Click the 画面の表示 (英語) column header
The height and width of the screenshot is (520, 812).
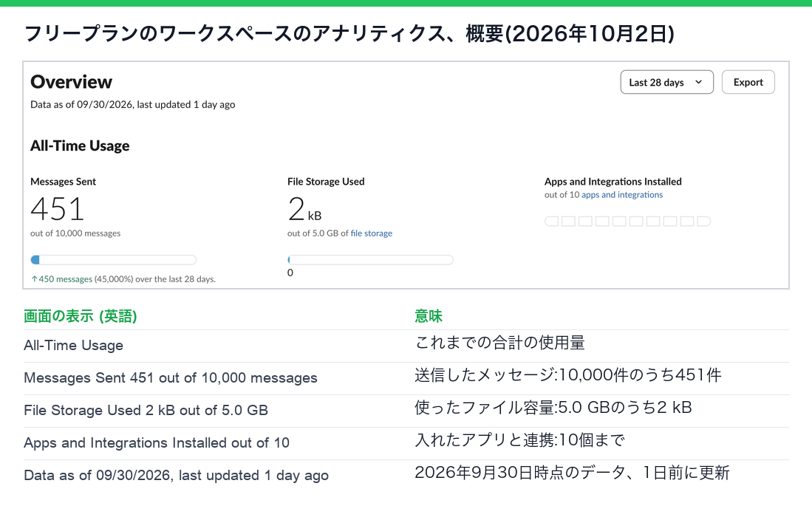(x=81, y=316)
